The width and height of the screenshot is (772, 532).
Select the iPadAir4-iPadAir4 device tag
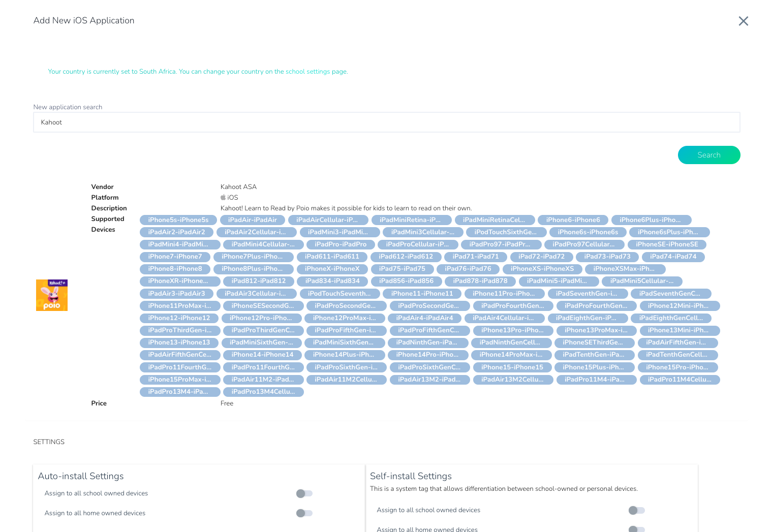[x=424, y=318]
